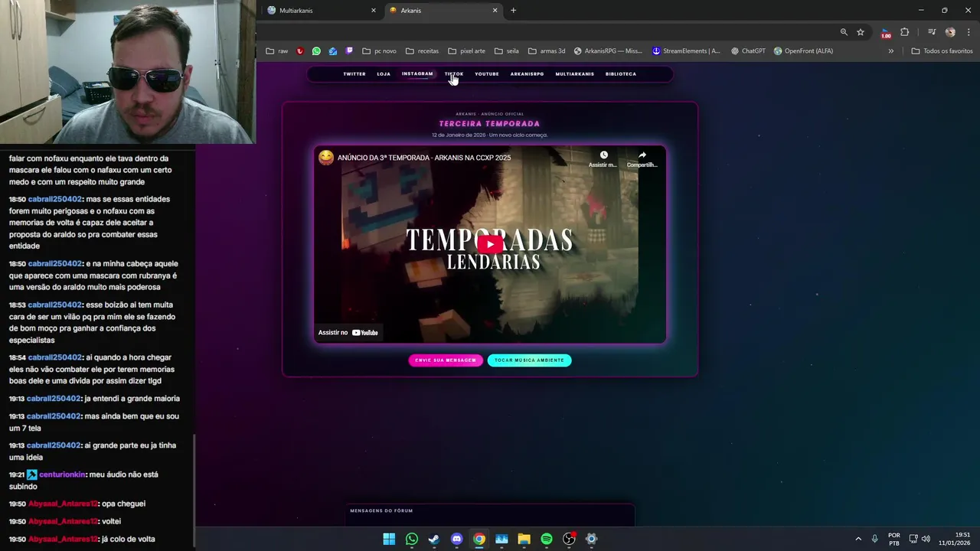Click the TOCAR MÚSICA AMBIENTE button

click(529, 360)
